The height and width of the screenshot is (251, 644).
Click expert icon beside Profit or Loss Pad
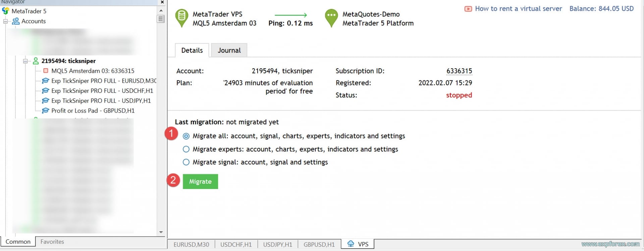pos(45,111)
